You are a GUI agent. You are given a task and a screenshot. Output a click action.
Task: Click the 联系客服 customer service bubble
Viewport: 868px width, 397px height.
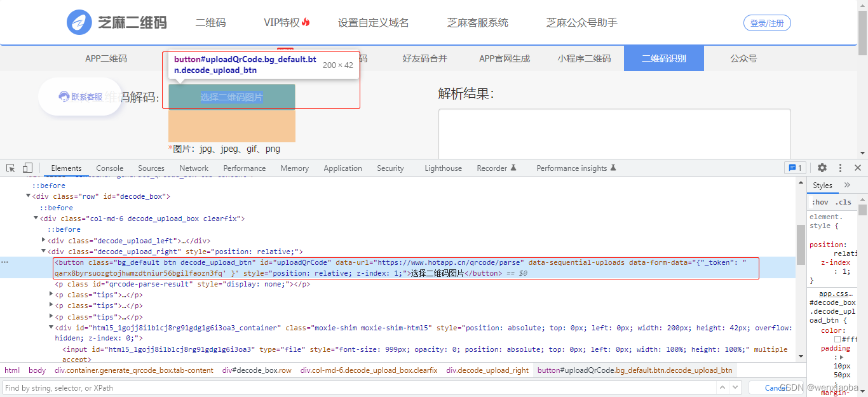[79, 97]
